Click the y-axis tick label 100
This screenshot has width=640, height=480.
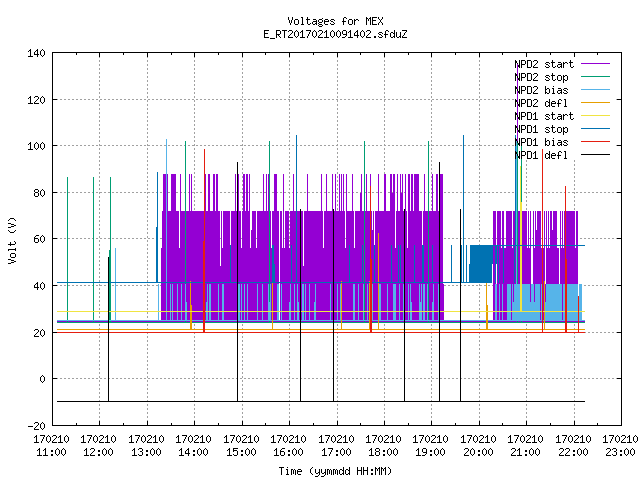pos(36,146)
